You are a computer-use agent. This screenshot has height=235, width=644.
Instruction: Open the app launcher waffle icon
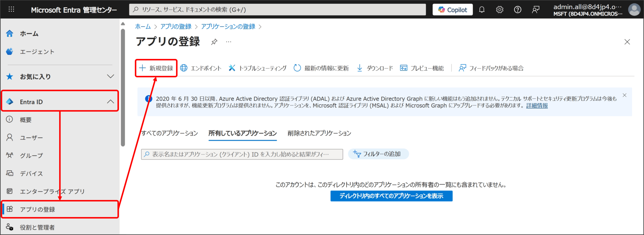(11, 10)
